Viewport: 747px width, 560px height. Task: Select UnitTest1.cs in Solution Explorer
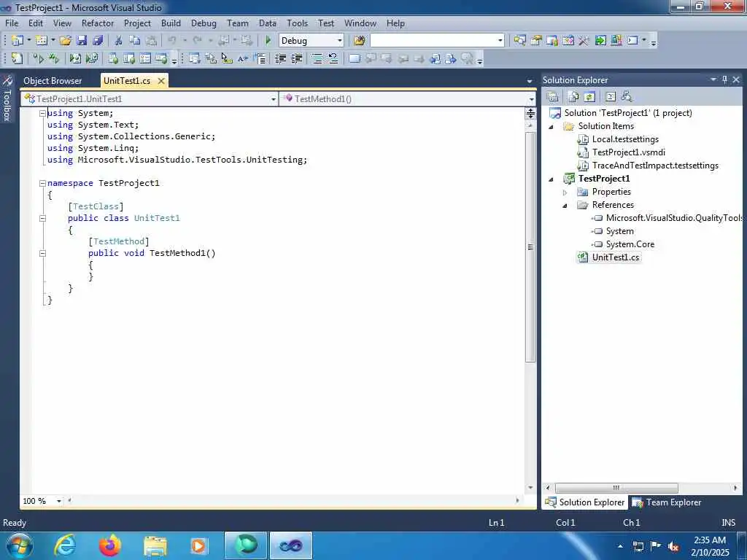pyautogui.click(x=615, y=257)
